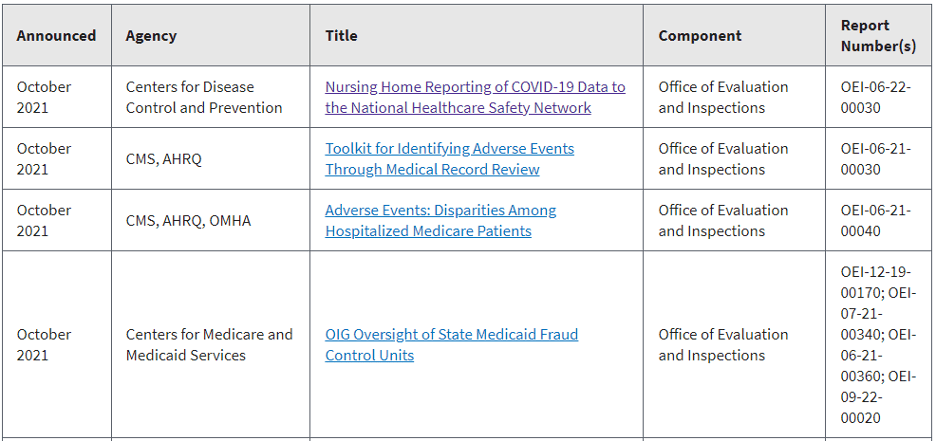
Task: Open OIG Oversight of State Medicaid Fraud link
Action: click(451, 344)
